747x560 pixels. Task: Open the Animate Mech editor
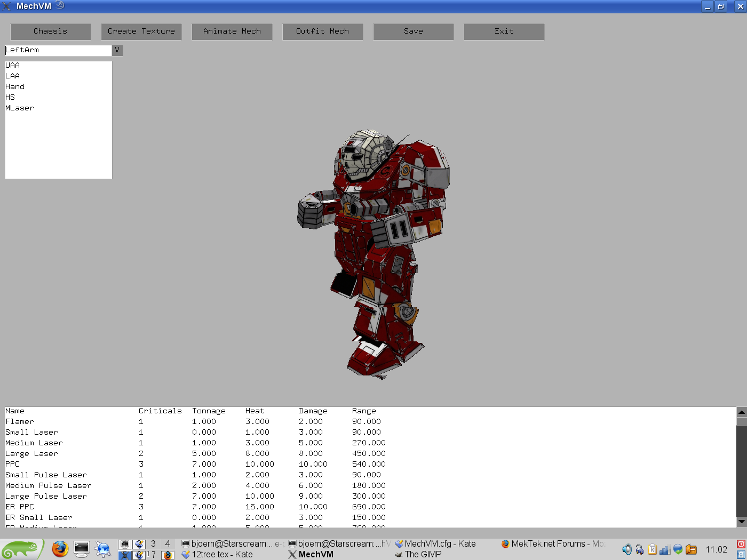tap(232, 31)
